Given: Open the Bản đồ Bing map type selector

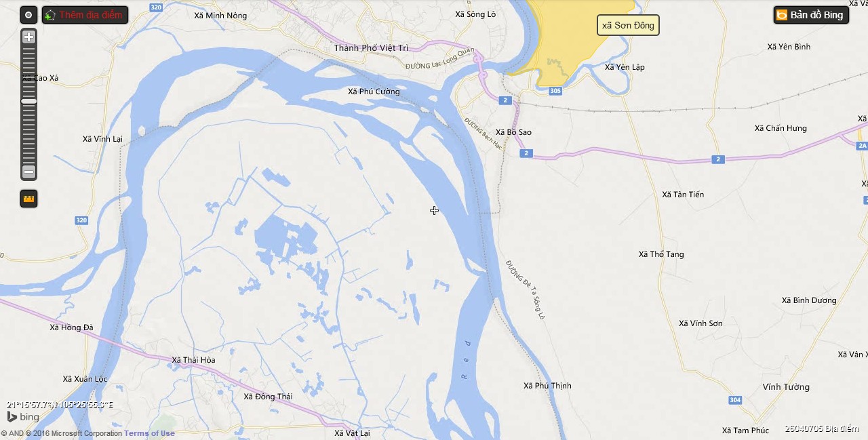Looking at the screenshot, I should point(811,15).
